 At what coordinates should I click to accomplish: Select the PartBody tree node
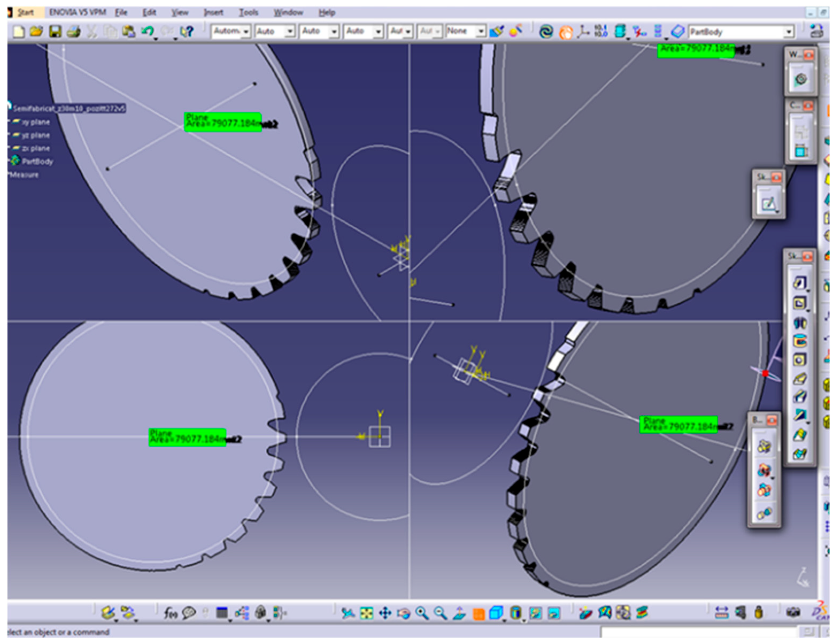[x=37, y=162]
